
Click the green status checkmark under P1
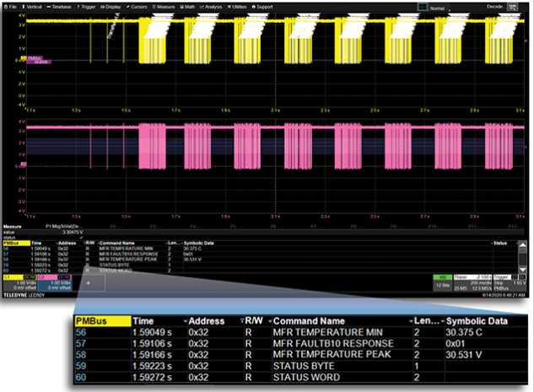coord(81,237)
